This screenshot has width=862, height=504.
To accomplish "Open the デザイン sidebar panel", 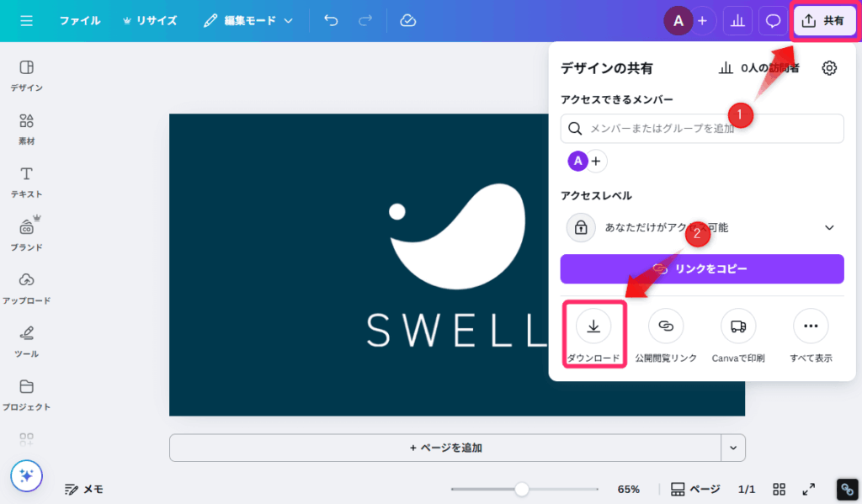I will [26, 75].
